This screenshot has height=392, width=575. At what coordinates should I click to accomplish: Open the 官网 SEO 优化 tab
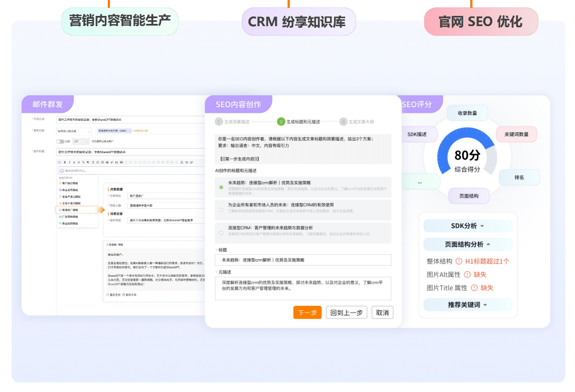click(x=480, y=22)
